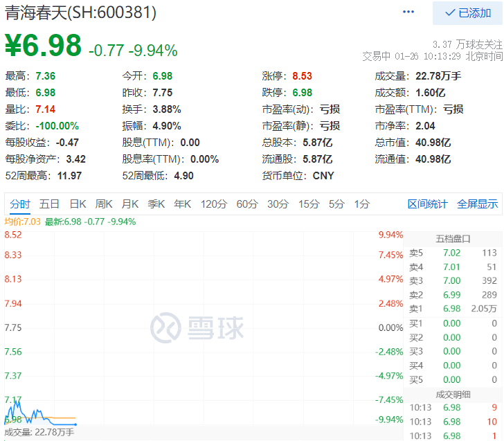
Task: Click the 52周最高 value 11.97
Action: (69, 176)
